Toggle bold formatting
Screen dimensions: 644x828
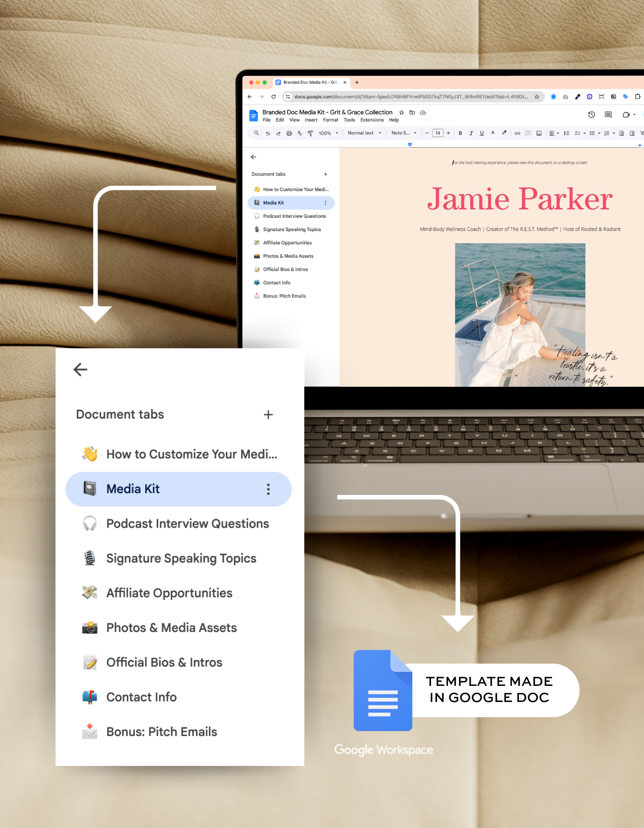pyautogui.click(x=460, y=133)
